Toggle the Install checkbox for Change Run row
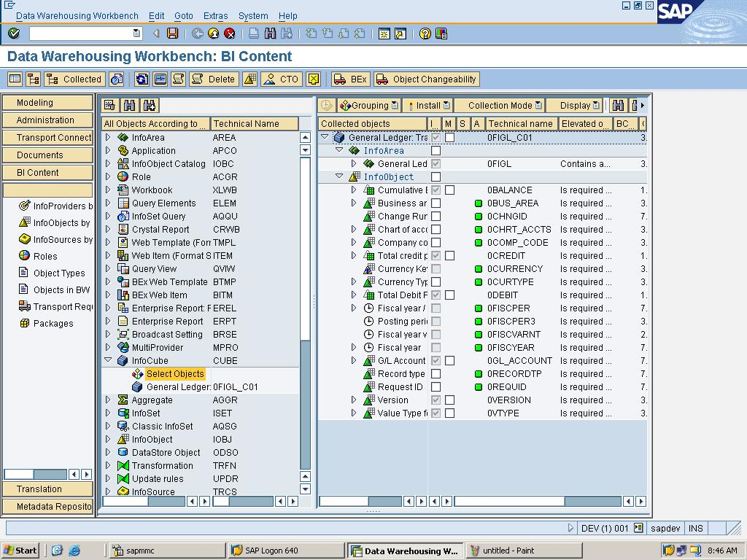 point(436,216)
